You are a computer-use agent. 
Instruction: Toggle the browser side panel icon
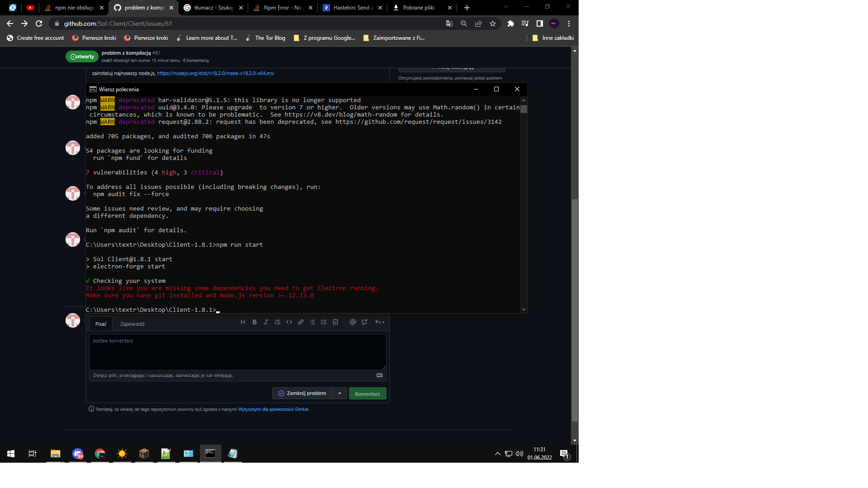(539, 23)
